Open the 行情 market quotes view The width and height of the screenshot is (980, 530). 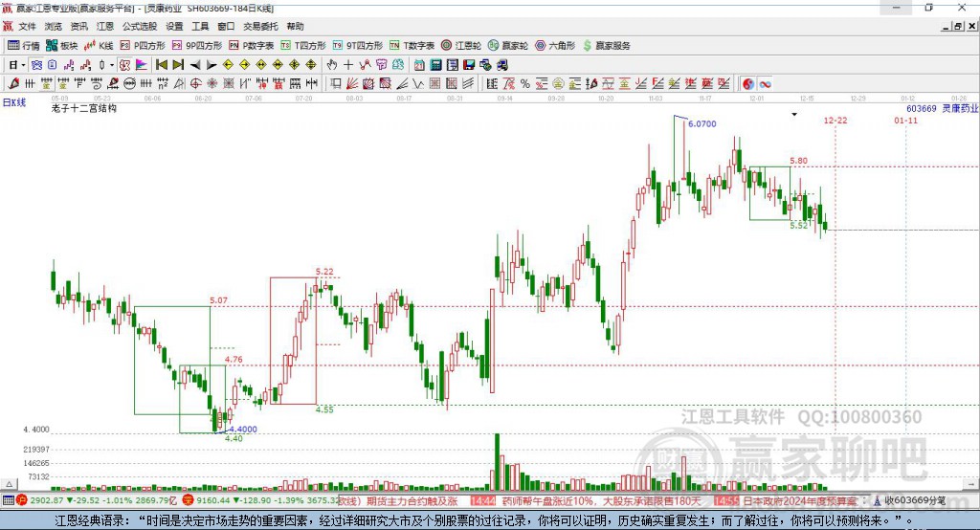click(x=23, y=46)
